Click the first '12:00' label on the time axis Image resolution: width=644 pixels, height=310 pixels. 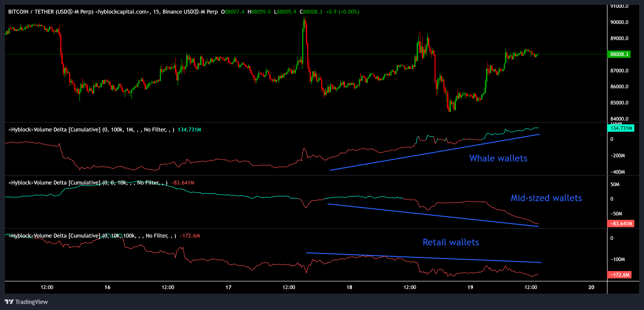coord(47,287)
